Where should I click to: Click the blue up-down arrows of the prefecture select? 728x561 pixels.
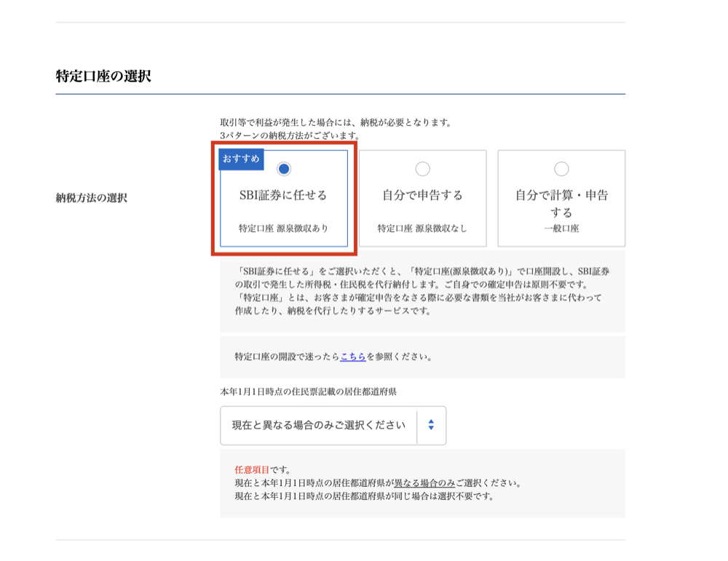pos(431,425)
